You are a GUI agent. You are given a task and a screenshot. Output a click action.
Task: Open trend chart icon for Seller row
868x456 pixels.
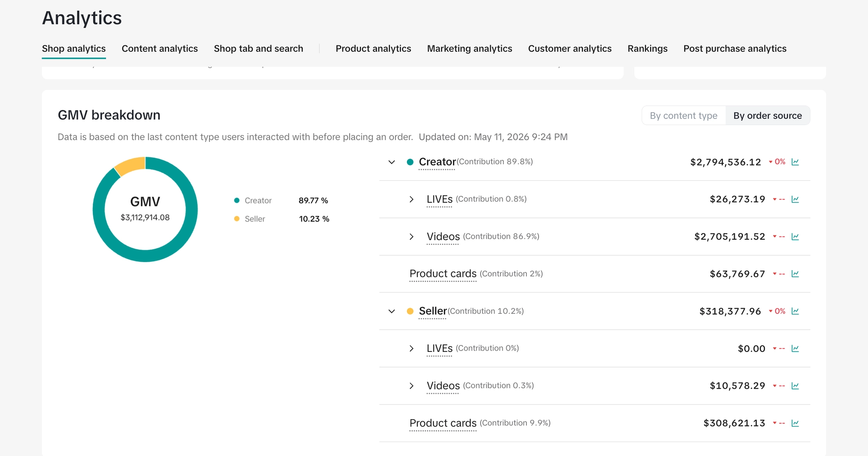795,311
